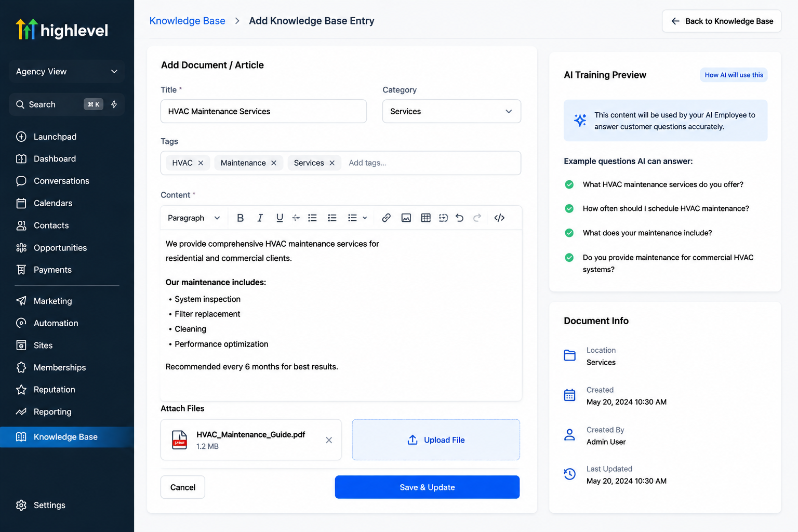Click the sparkle AI icon in the preview banner
The width and height of the screenshot is (798, 532).
[580, 120]
